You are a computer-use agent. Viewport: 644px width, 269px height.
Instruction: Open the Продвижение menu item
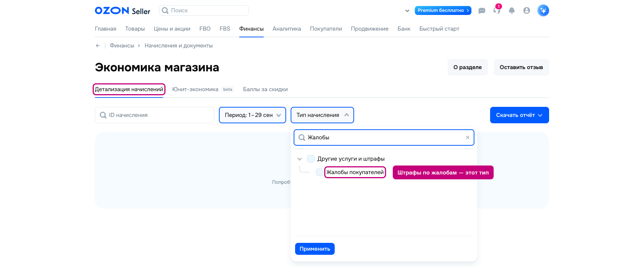click(370, 29)
